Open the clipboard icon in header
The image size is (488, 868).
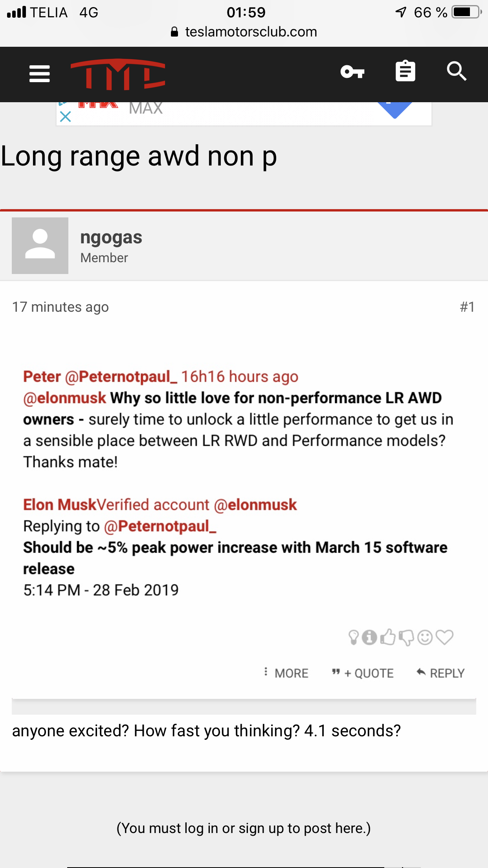click(x=405, y=71)
